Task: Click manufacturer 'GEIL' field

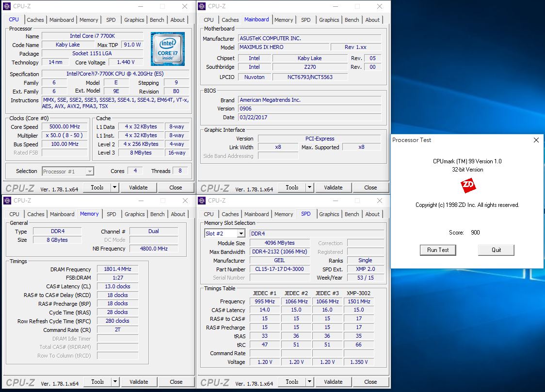Action: [279, 260]
